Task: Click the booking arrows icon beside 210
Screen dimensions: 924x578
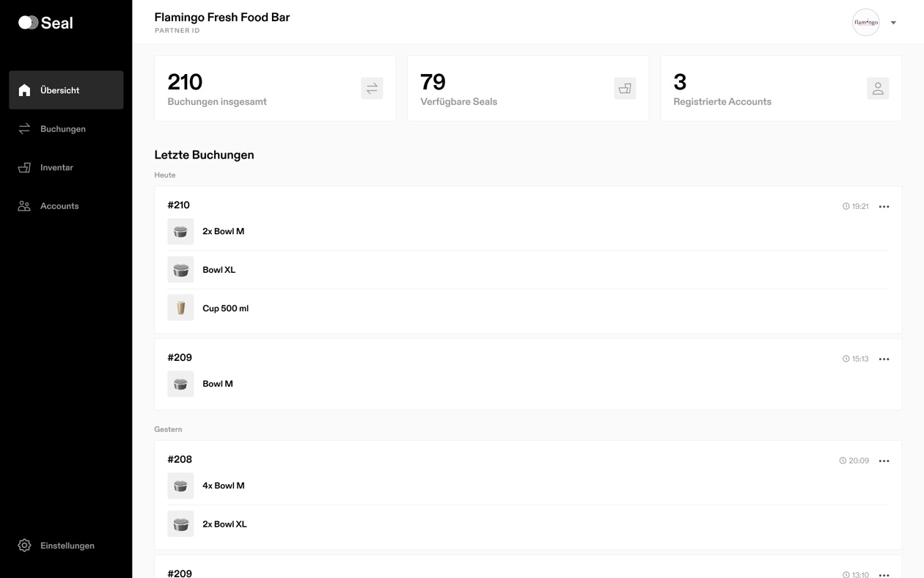Action: [372, 88]
